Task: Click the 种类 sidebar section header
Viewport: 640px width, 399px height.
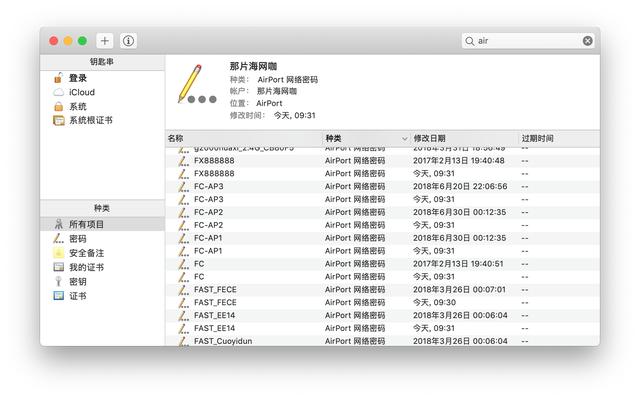Action: point(102,208)
